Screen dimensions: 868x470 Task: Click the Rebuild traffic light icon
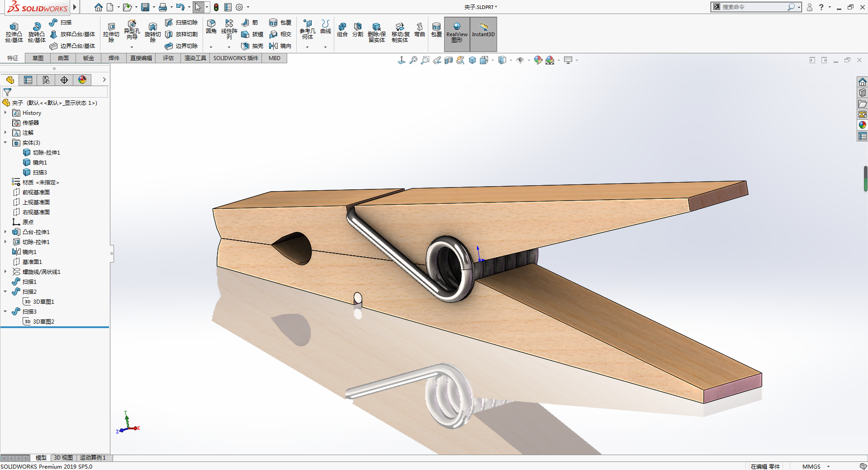pos(216,7)
